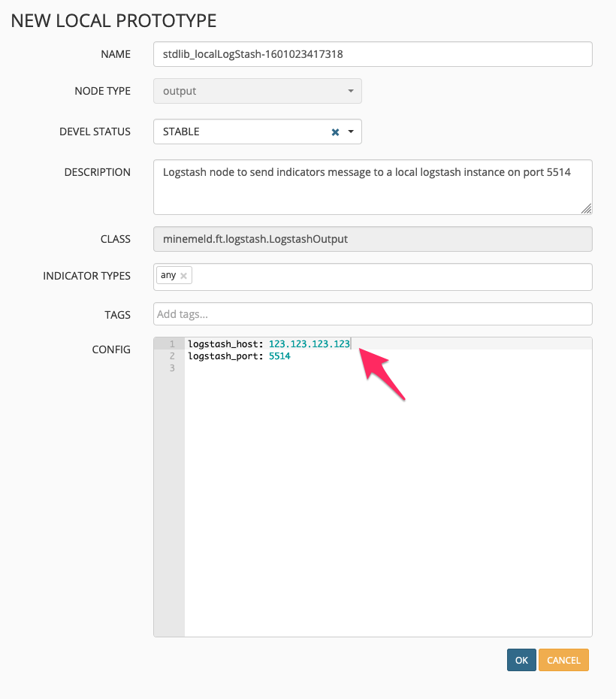The width and height of the screenshot is (616, 699).
Task: Focus the TAGS input with "Add tags..."
Action: (373, 313)
